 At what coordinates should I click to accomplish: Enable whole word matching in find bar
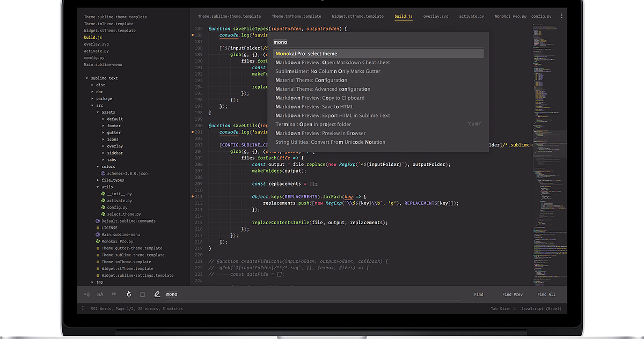(x=114, y=294)
